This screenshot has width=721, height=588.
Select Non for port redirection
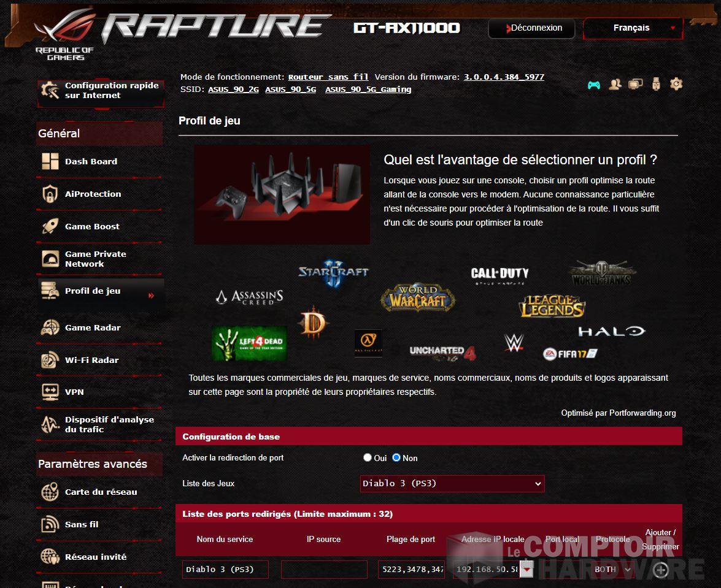(396, 457)
